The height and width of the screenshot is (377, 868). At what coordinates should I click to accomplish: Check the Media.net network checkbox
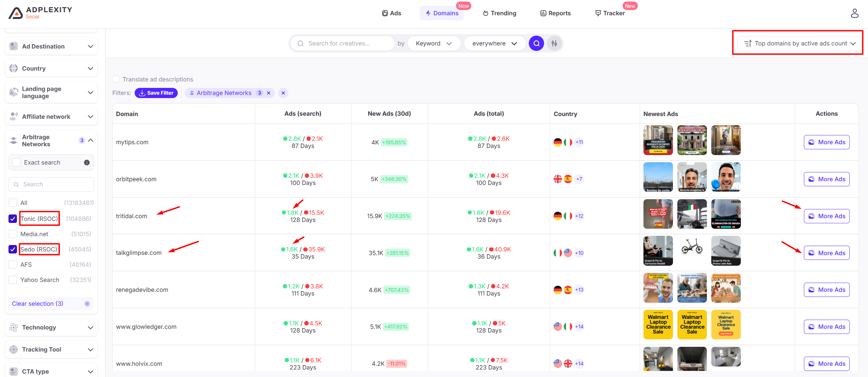[x=13, y=234]
